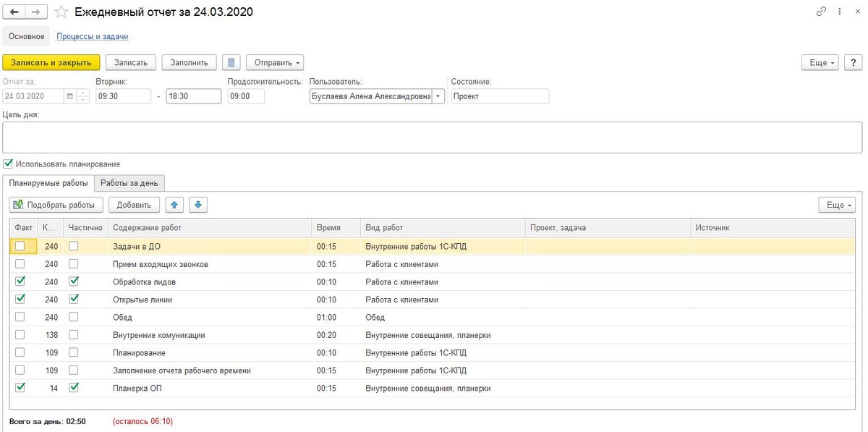
Task: Check Факт for Обед row
Action: click(20, 317)
